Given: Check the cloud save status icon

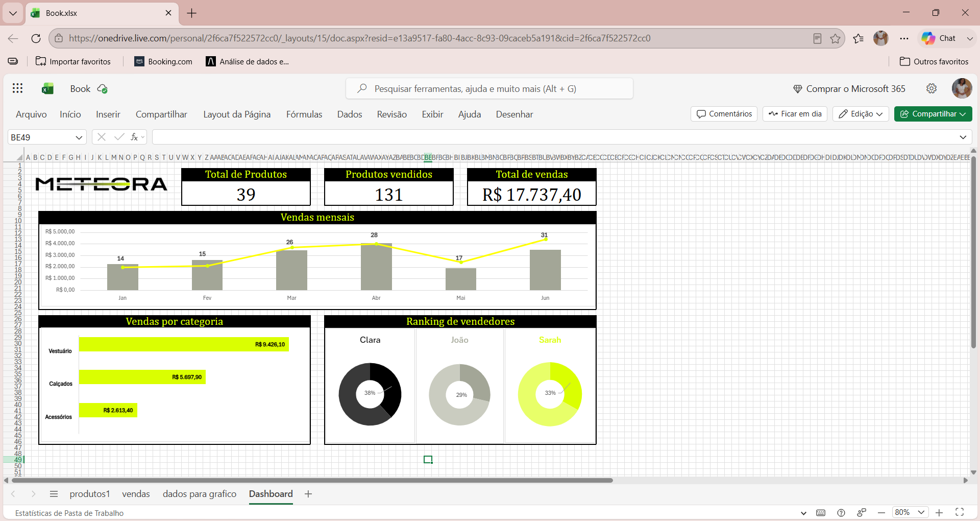Looking at the screenshot, I should pos(102,89).
